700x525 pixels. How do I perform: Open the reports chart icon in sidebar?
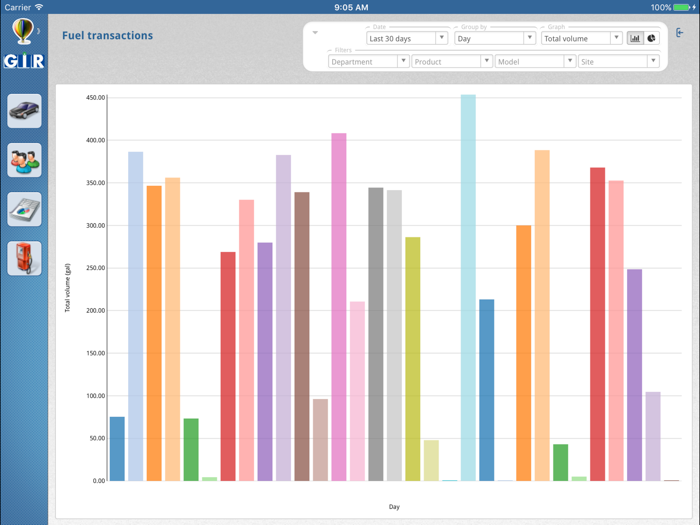pyautogui.click(x=25, y=209)
